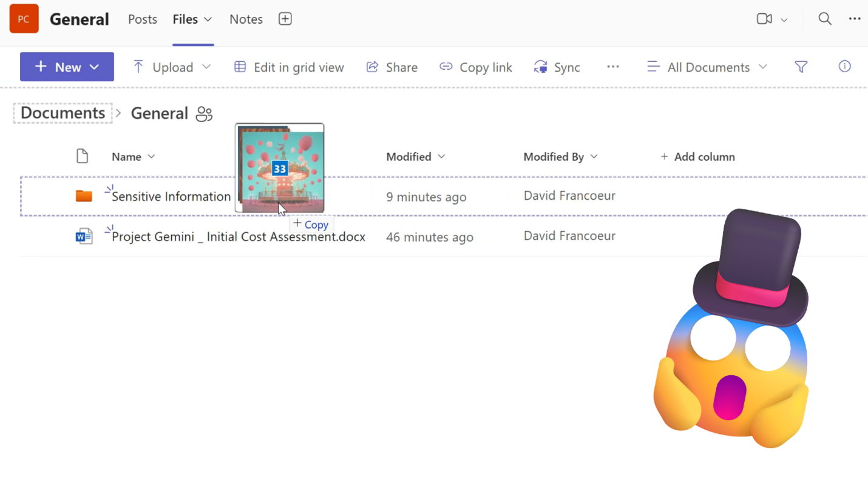This screenshot has width=868, height=491.
Task: Click the PC team avatar icon
Action: pos(24,19)
